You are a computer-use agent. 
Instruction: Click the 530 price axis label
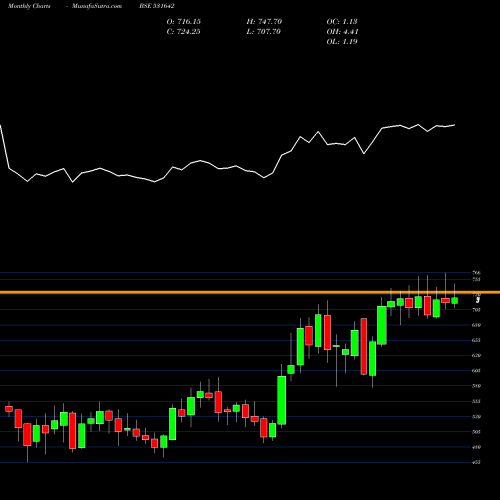(x=477, y=417)
